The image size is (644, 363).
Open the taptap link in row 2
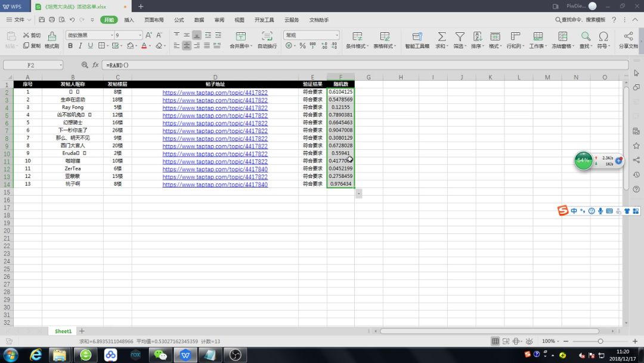215,93
